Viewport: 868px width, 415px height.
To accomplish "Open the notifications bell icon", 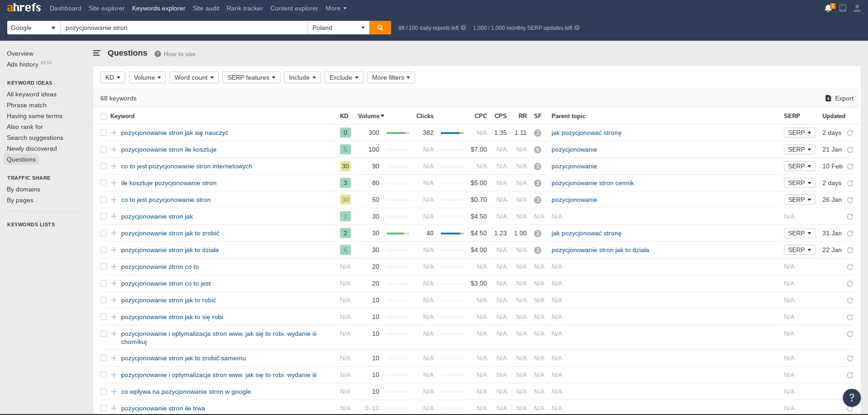I will [x=828, y=8].
